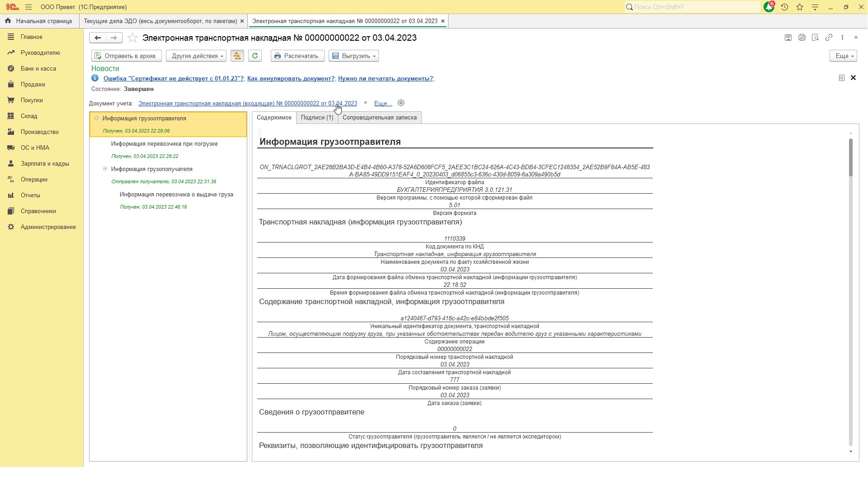The width and height of the screenshot is (868, 481).
Task: Close the document form with X
Action: click(856, 38)
